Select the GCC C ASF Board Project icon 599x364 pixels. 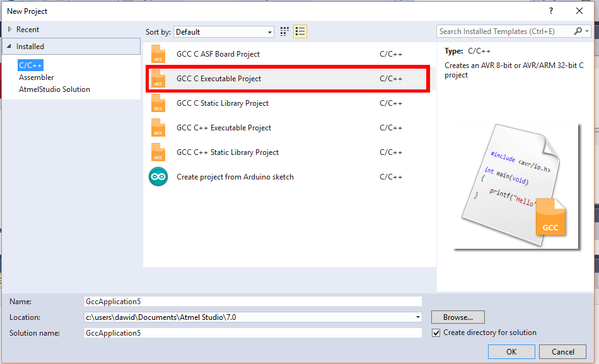[x=158, y=54]
